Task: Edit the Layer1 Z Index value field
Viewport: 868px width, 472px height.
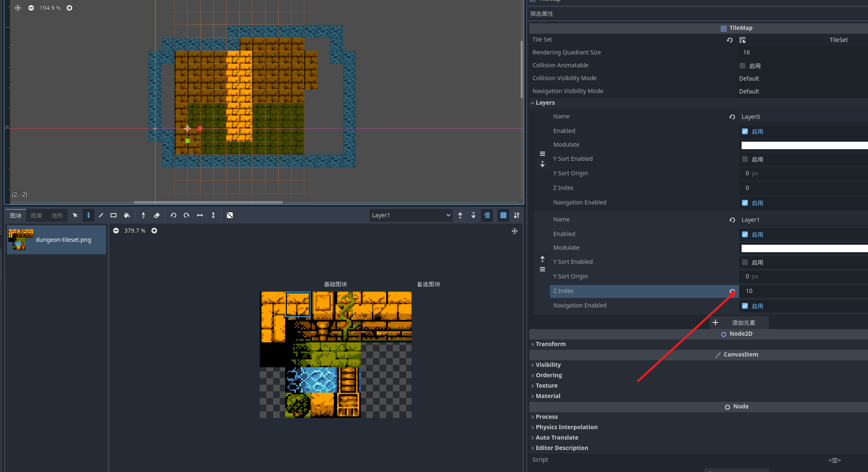Action: click(804, 291)
